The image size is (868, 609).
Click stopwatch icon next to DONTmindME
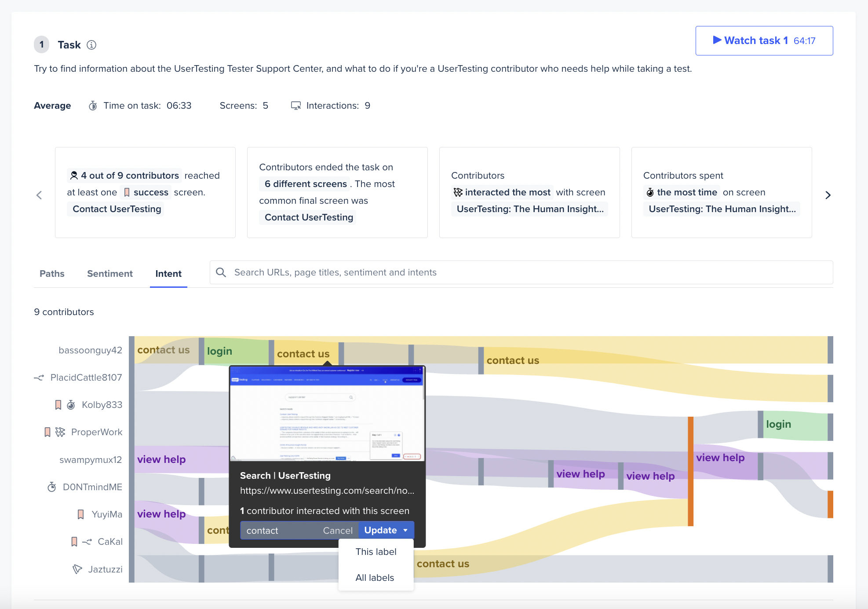52,487
